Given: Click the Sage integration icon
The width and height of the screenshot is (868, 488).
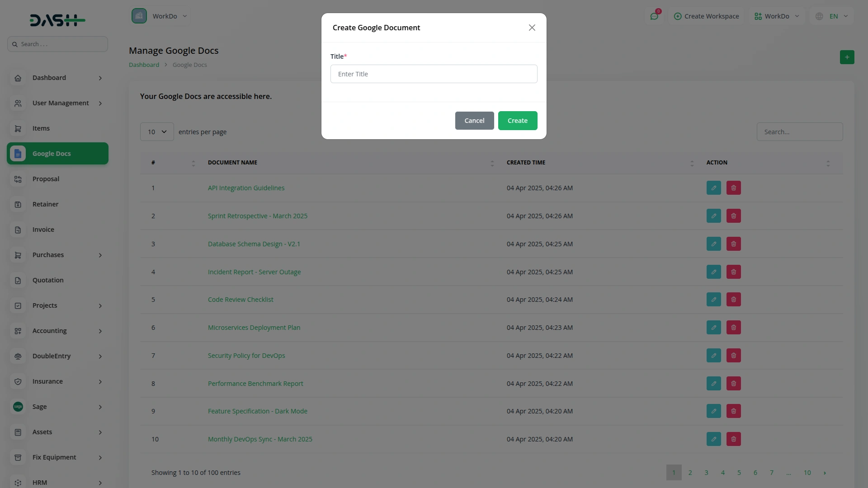Looking at the screenshot, I should [x=18, y=407].
